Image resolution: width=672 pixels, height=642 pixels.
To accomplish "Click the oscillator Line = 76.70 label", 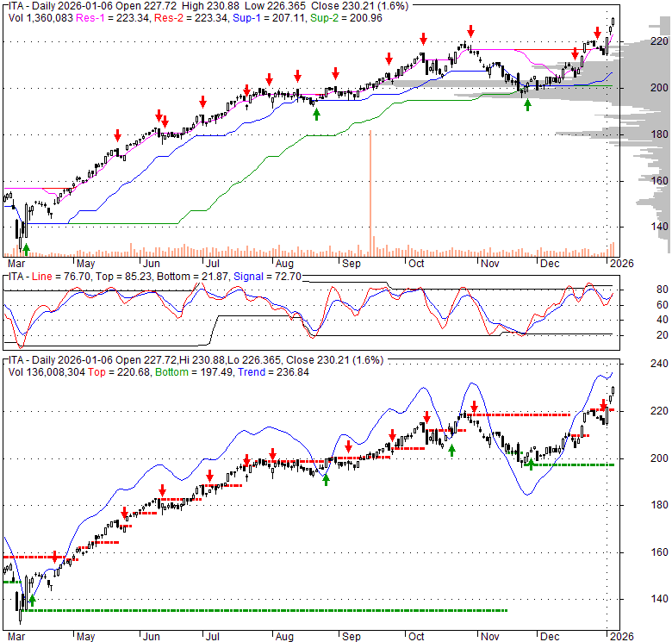I will [x=61, y=277].
